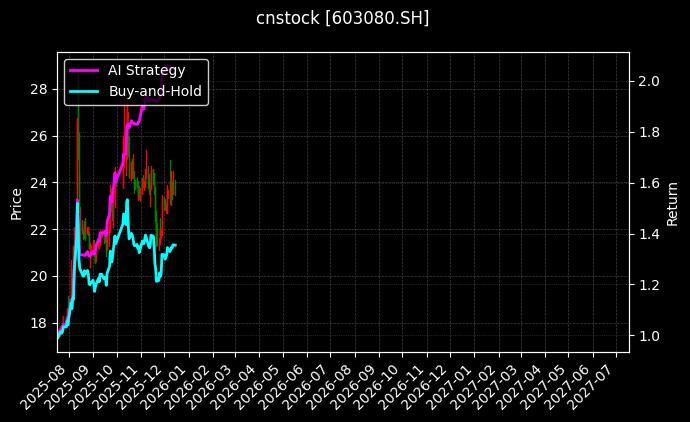Image resolution: width=690 pixels, height=422 pixels.
Task: Click the end of the cyan Buy-and-Hold line
Action: point(176,245)
